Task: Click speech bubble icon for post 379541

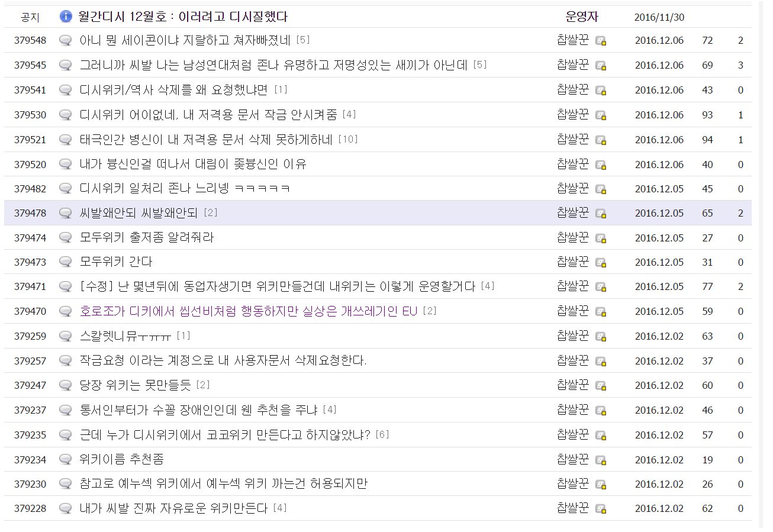Action: [66, 90]
